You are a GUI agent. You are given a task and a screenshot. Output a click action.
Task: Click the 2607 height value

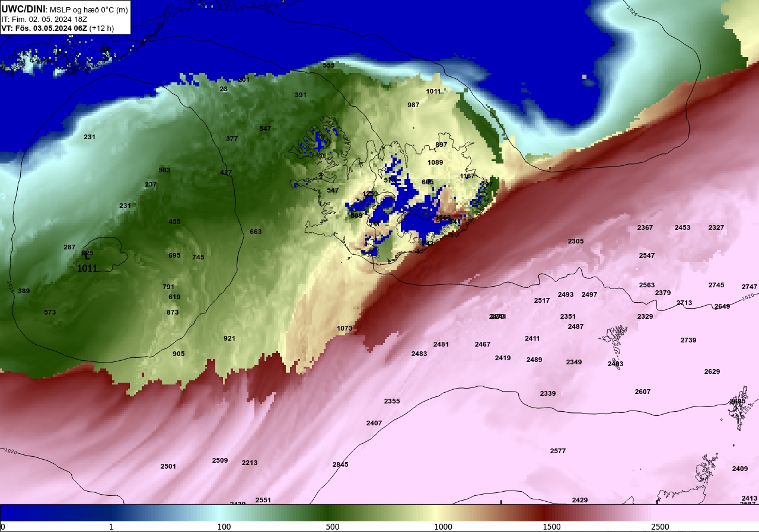click(643, 392)
